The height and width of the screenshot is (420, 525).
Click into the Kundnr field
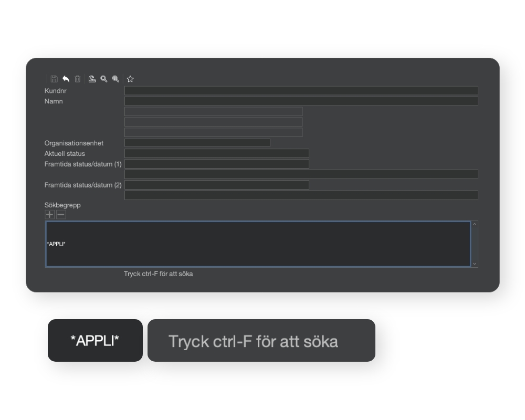[301, 90]
